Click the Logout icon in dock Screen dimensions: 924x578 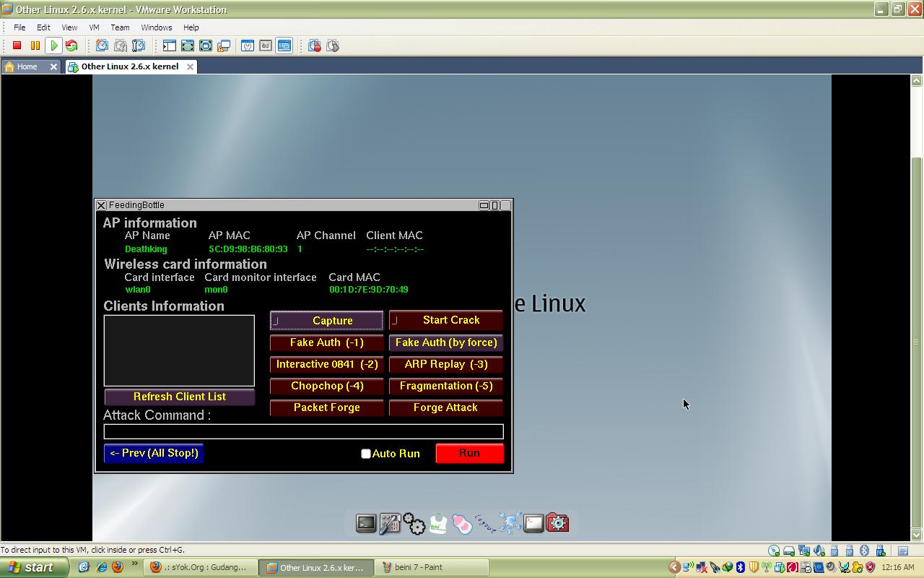coord(485,523)
